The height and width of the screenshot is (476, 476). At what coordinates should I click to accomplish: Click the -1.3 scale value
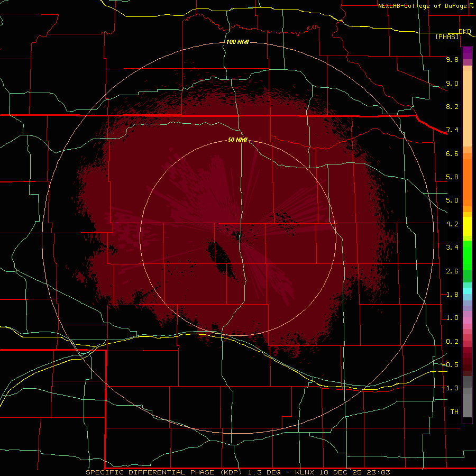pyautogui.click(x=450, y=388)
